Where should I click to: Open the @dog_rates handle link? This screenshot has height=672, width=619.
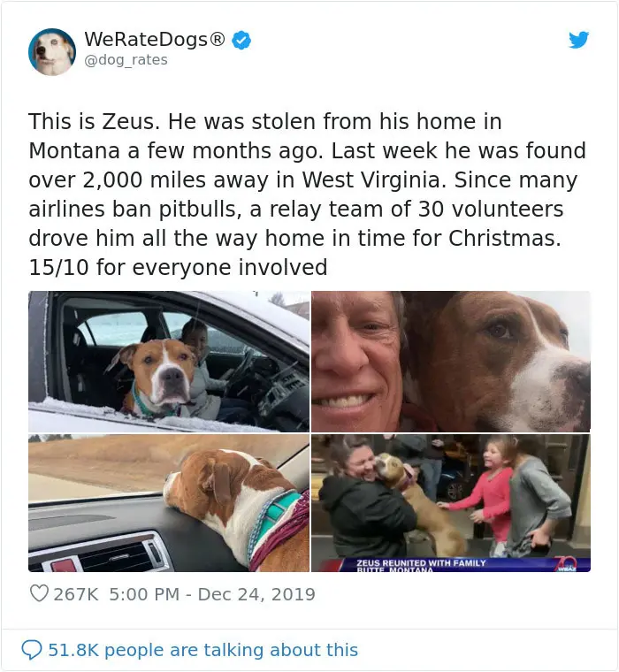coord(126,59)
